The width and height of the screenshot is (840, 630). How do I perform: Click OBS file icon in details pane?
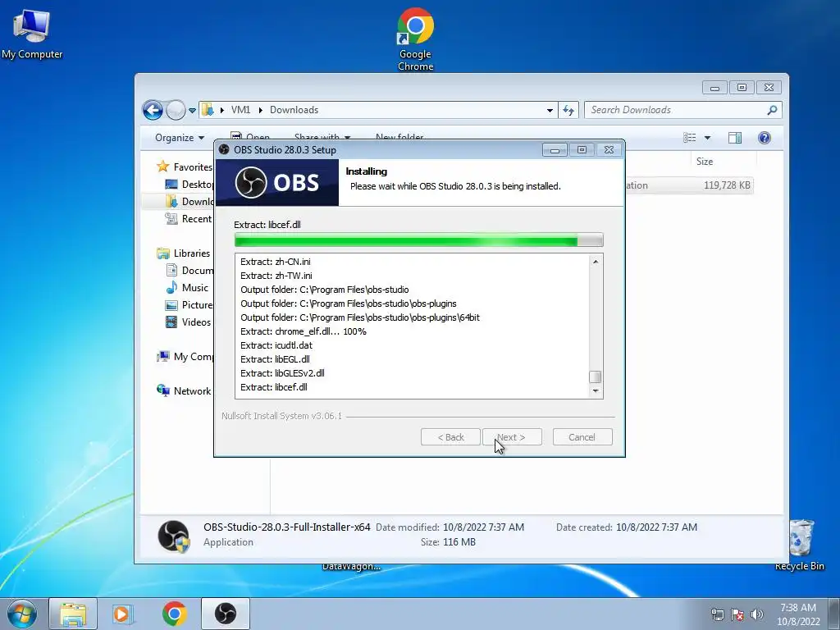(174, 536)
